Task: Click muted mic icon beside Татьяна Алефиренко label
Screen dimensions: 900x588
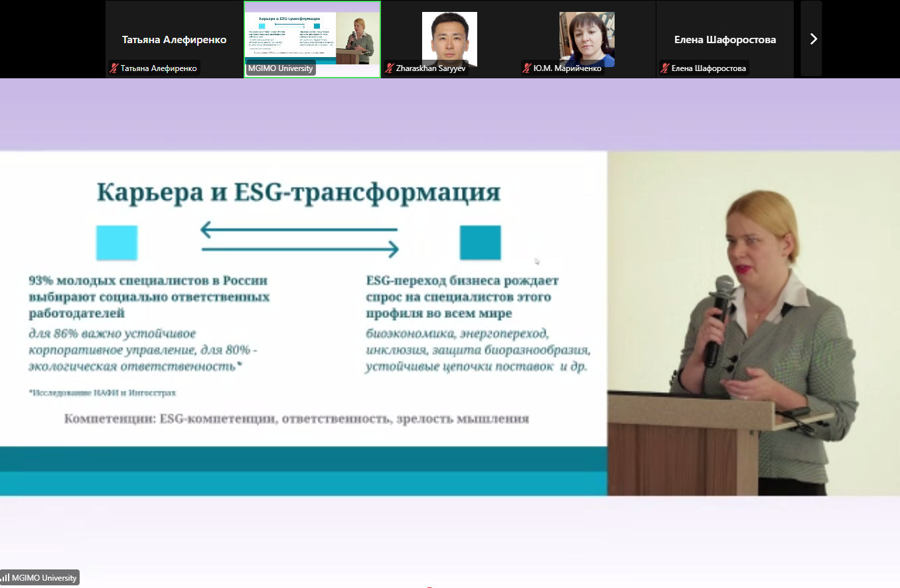Action: pyautogui.click(x=114, y=68)
